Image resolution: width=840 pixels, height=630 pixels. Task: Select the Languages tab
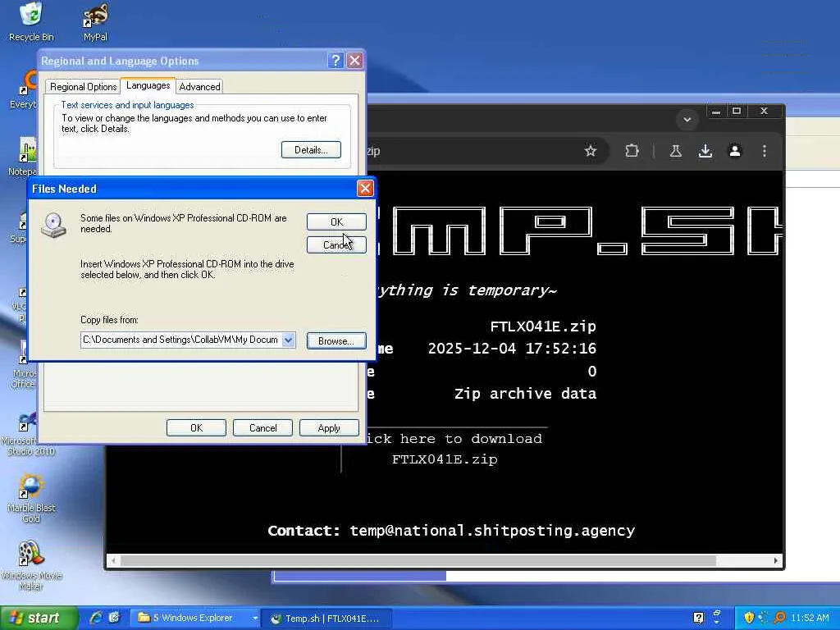pos(148,85)
